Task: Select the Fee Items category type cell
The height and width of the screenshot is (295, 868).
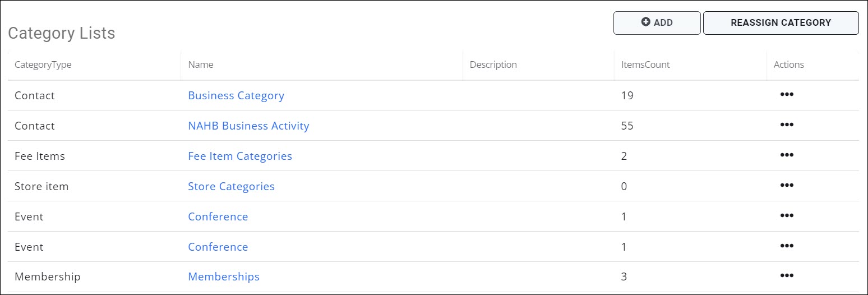Action: (40, 156)
